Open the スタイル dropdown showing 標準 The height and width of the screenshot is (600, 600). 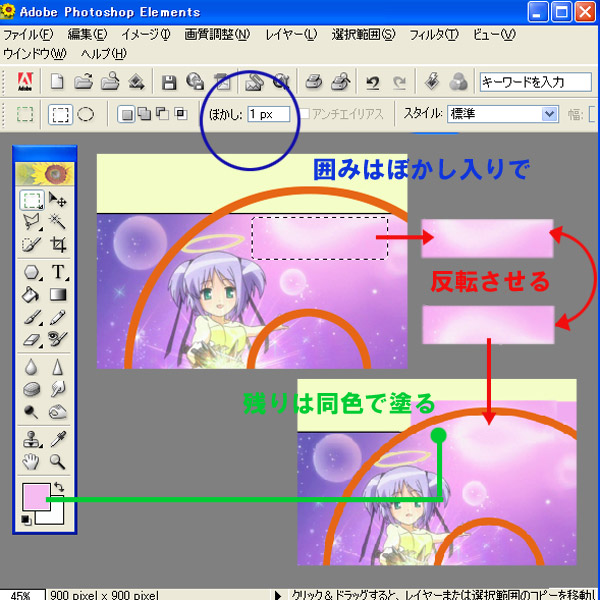(502, 114)
